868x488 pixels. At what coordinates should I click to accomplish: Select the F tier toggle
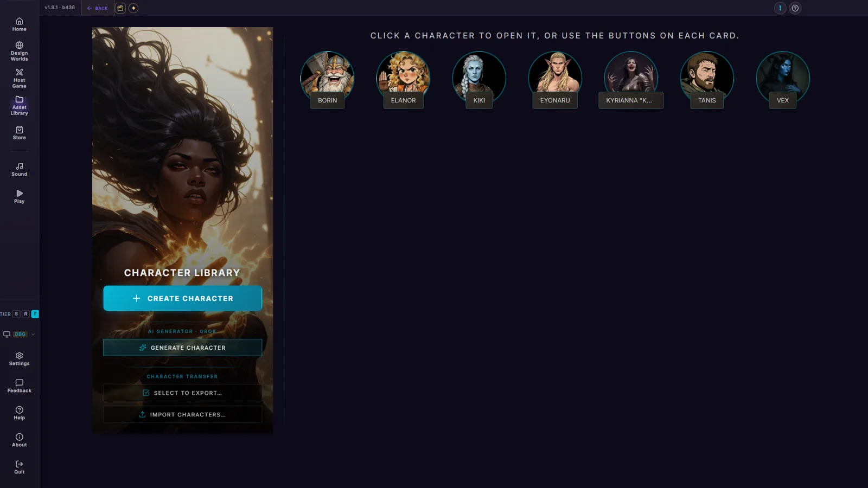tap(35, 314)
